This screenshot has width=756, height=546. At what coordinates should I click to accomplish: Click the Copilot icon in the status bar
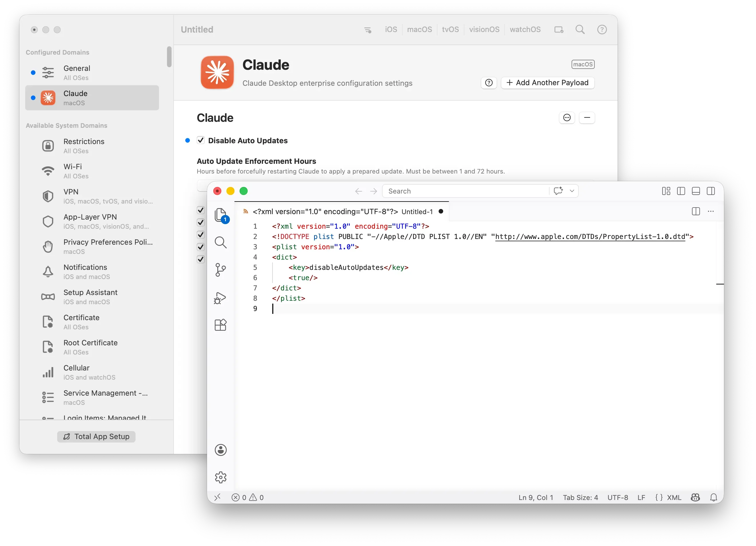pos(695,497)
